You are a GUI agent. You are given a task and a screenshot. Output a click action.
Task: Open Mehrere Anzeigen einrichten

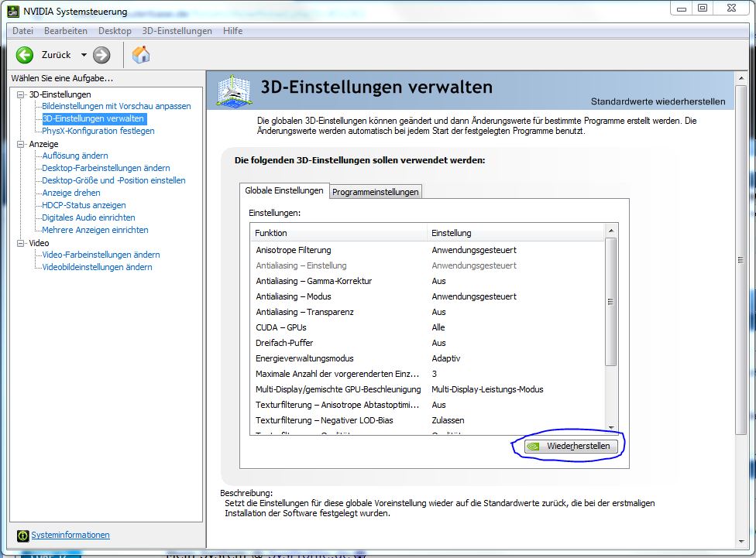tap(95, 231)
